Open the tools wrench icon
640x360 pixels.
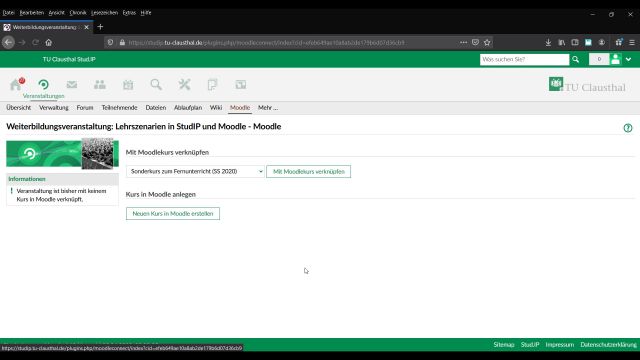pyautogui.click(x=184, y=84)
